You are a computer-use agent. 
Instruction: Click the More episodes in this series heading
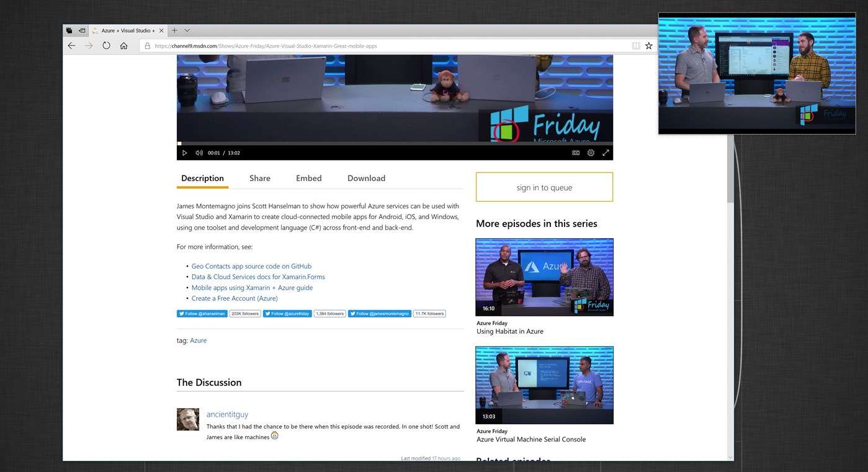[537, 223]
